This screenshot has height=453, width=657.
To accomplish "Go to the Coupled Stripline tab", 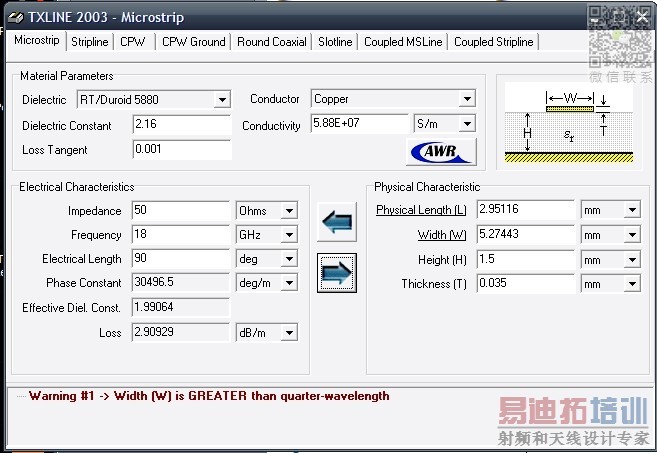I will tap(494, 42).
